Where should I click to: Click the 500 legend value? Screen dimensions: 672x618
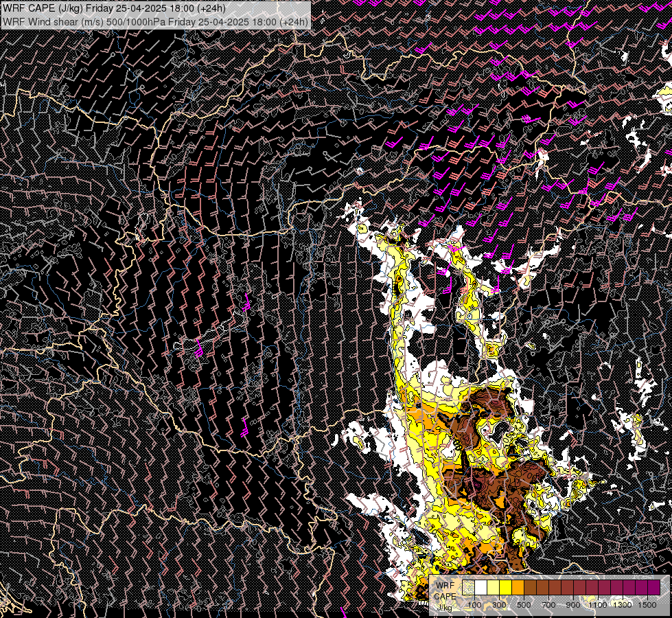(x=524, y=605)
